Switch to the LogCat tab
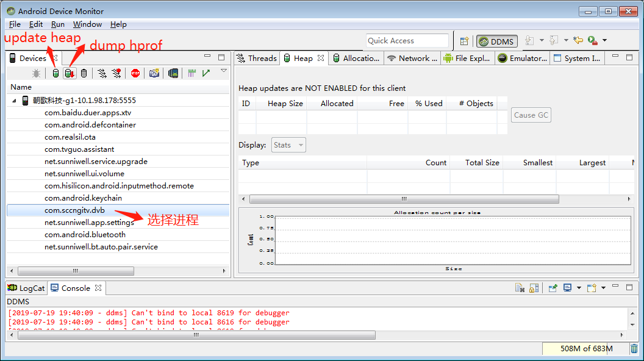The image size is (644, 361). point(26,288)
